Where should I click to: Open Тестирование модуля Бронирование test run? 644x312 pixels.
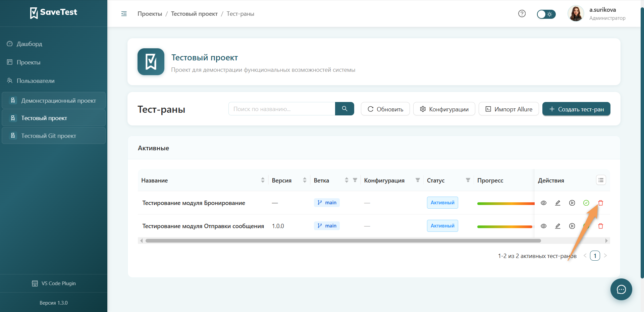click(194, 203)
